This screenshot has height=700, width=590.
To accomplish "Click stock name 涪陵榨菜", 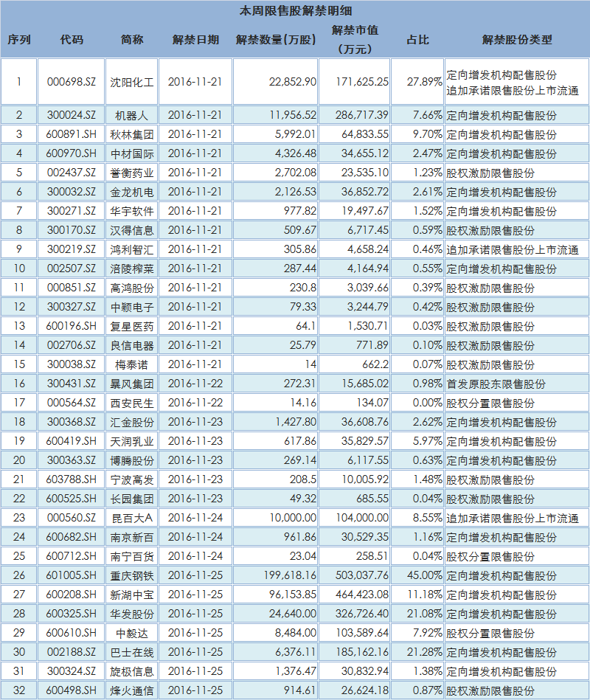I will coord(132,268).
